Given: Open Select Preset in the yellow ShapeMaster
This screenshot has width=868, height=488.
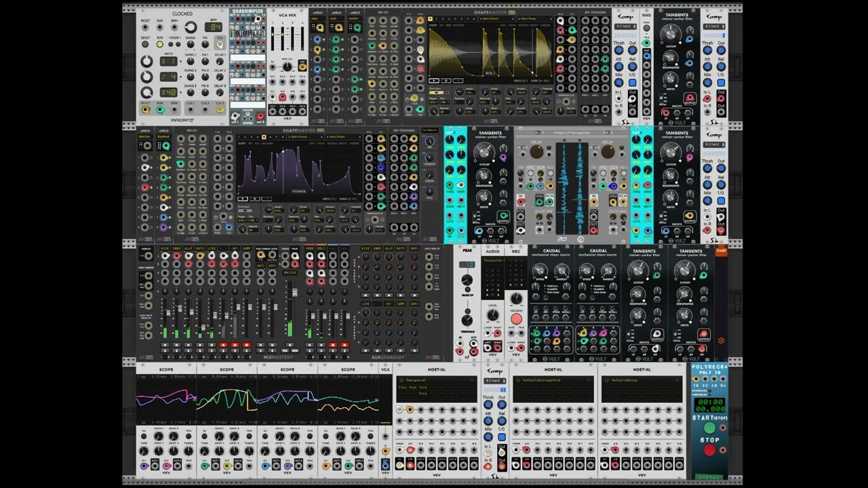Looking at the screenshot, I should coord(497,19).
